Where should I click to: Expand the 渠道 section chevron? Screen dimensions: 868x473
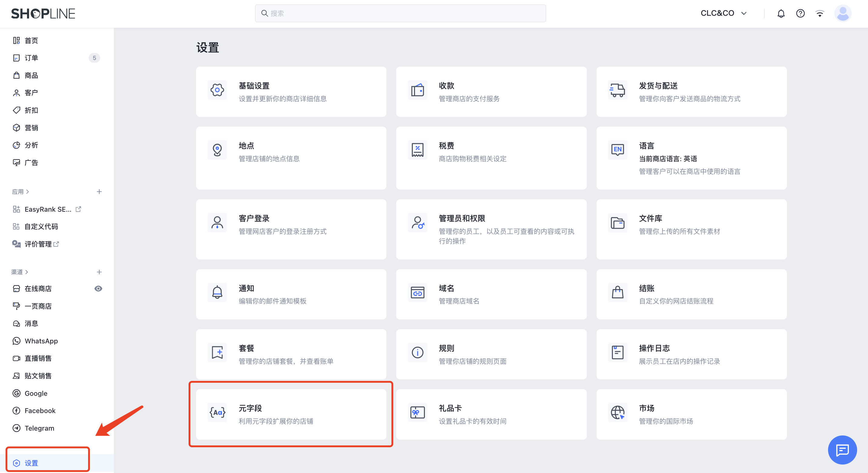(27, 272)
